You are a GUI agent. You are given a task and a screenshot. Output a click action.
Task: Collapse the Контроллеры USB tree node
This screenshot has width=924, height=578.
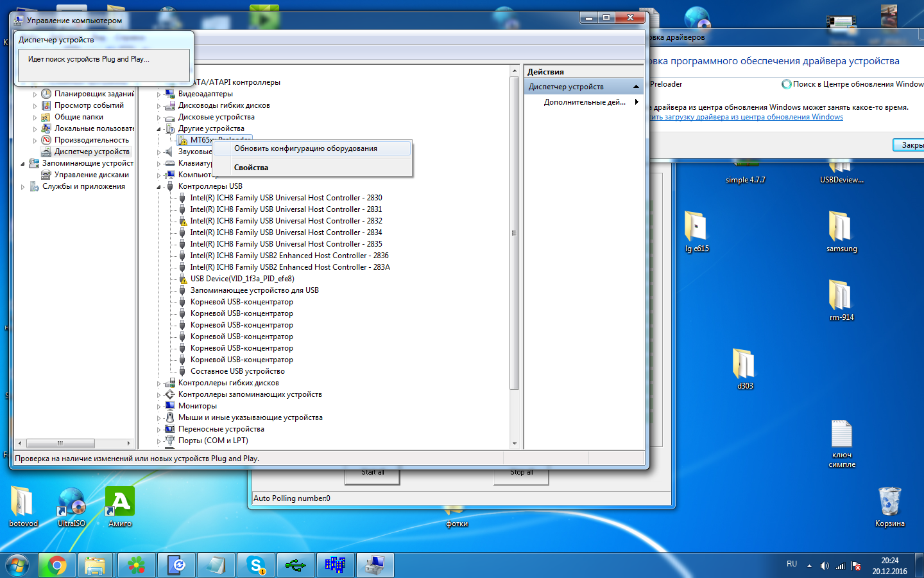(x=159, y=186)
